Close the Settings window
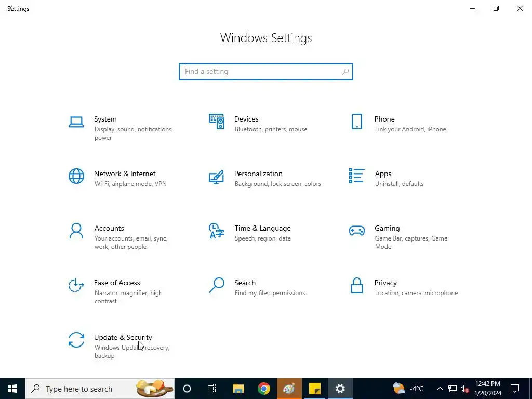Viewport: 532px width, 399px height. click(520, 8)
